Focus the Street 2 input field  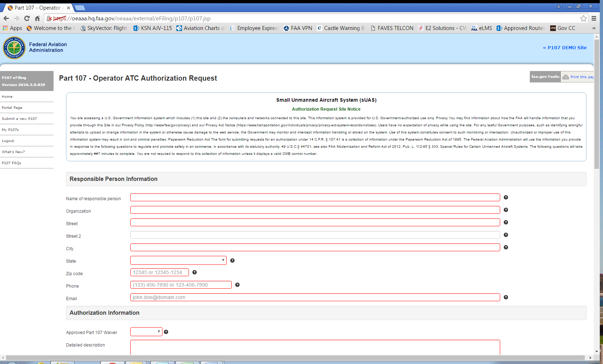315,235
